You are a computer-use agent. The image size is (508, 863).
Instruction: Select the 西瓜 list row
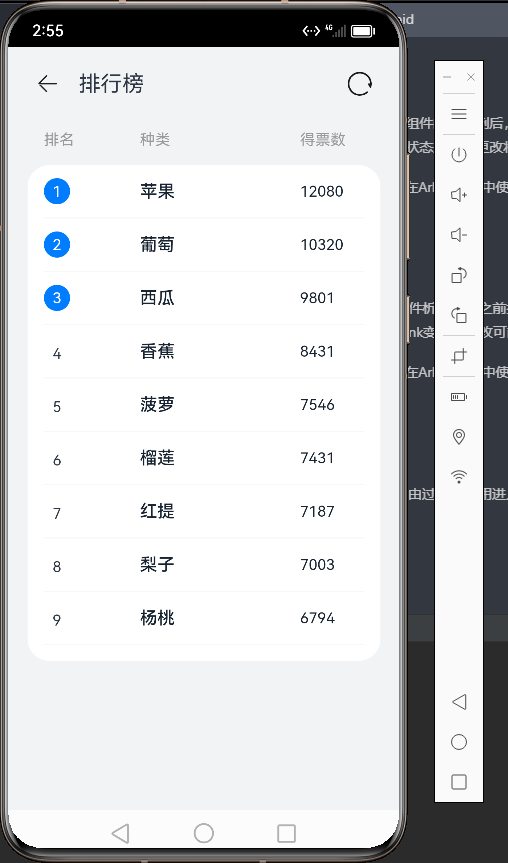pos(204,298)
